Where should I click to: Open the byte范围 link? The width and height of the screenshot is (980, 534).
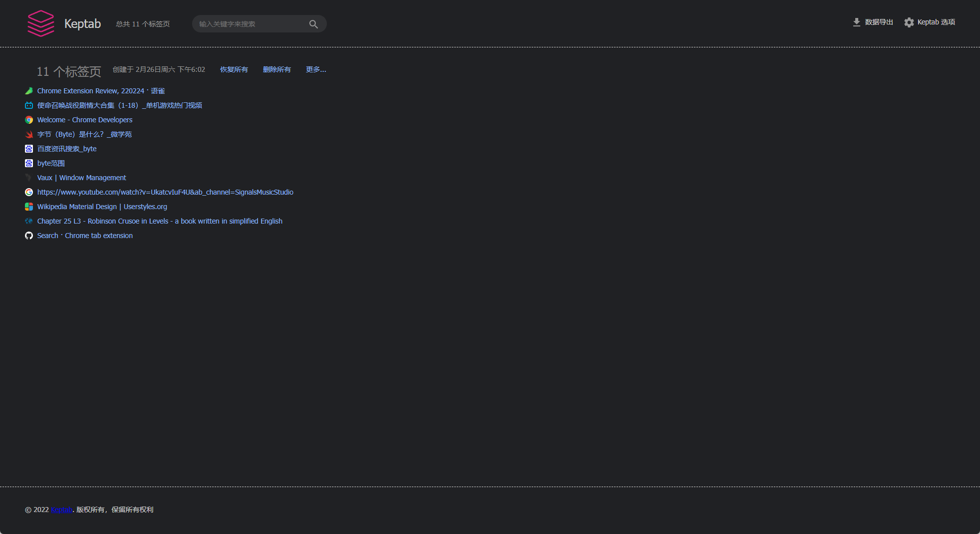coord(51,163)
